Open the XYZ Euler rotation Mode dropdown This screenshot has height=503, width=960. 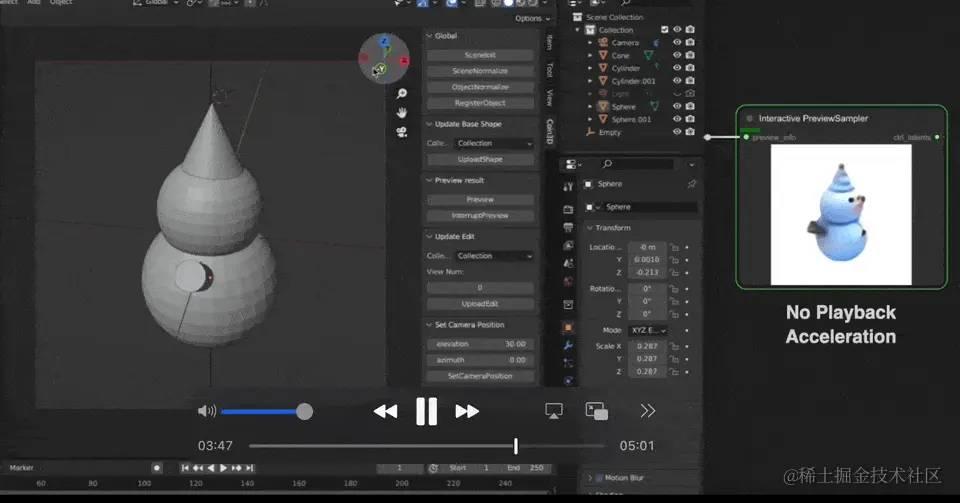click(648, 330)
